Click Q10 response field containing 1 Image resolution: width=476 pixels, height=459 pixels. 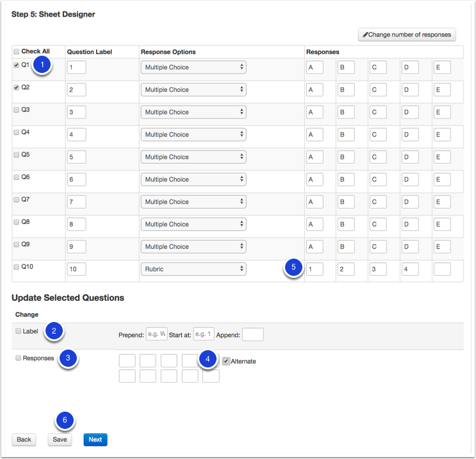(315, 270)
